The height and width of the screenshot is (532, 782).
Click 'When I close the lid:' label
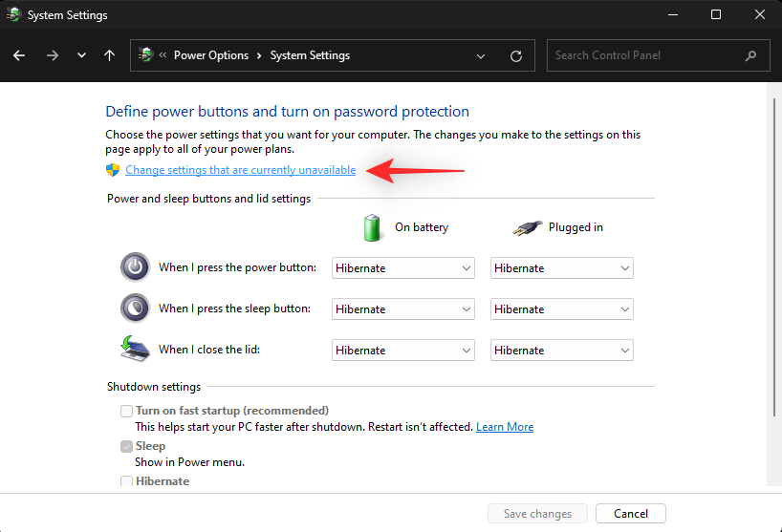[209, 350]
